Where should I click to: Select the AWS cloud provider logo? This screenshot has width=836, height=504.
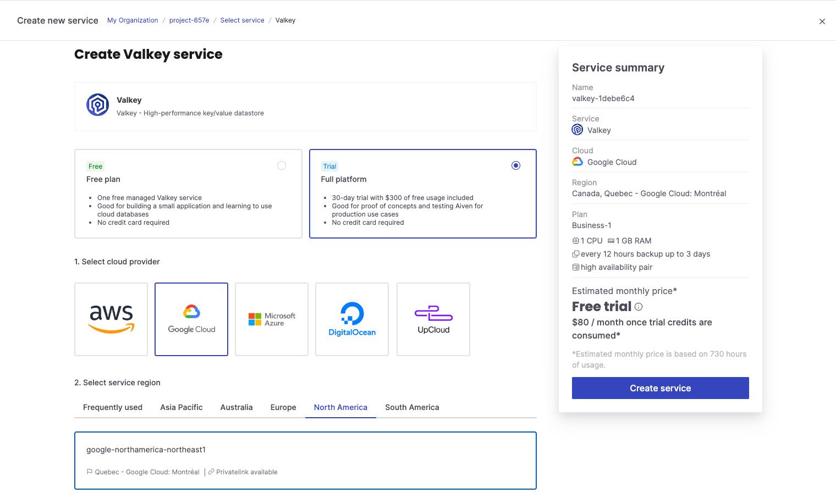111,319
